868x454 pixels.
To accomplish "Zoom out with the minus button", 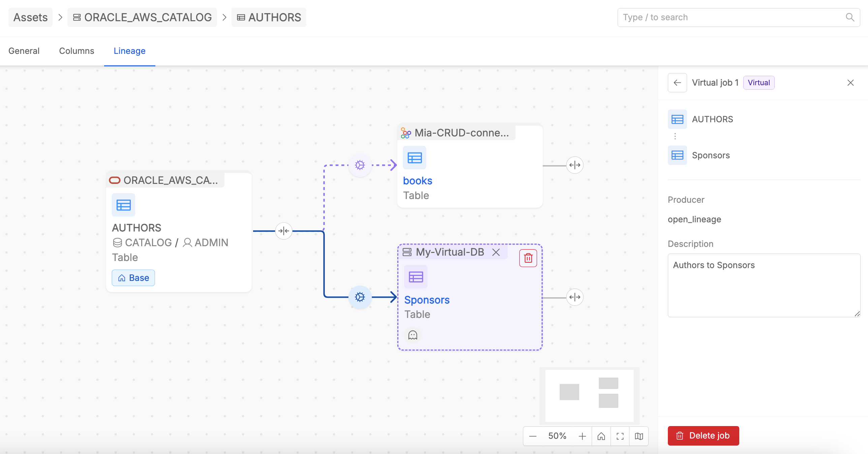I will (x=533, y=436).
